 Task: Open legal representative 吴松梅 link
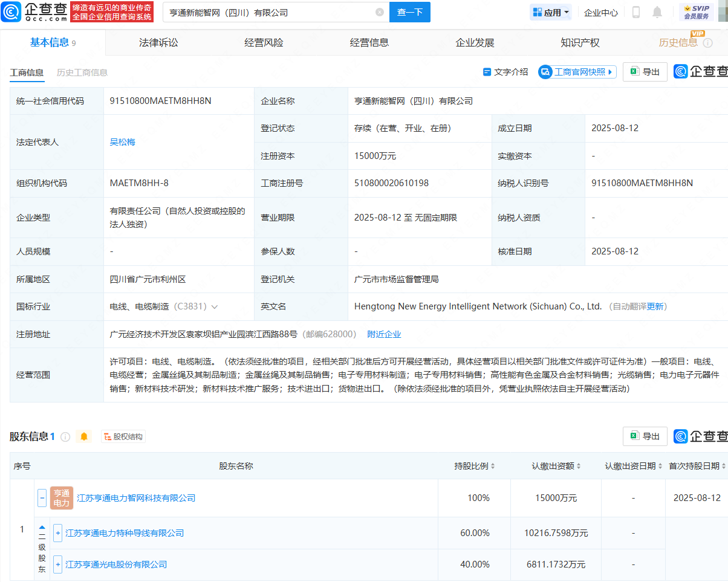tap(122, 142)
